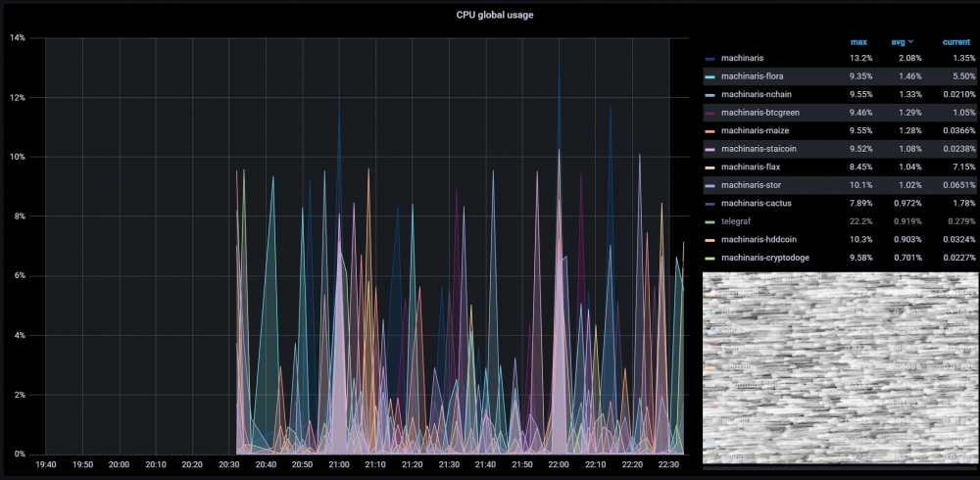Image resolution: width=980 pixels, height=480 pixels.
Task: Select the 7.15% current value for machinaris-flax
Action: pos(963,167)
